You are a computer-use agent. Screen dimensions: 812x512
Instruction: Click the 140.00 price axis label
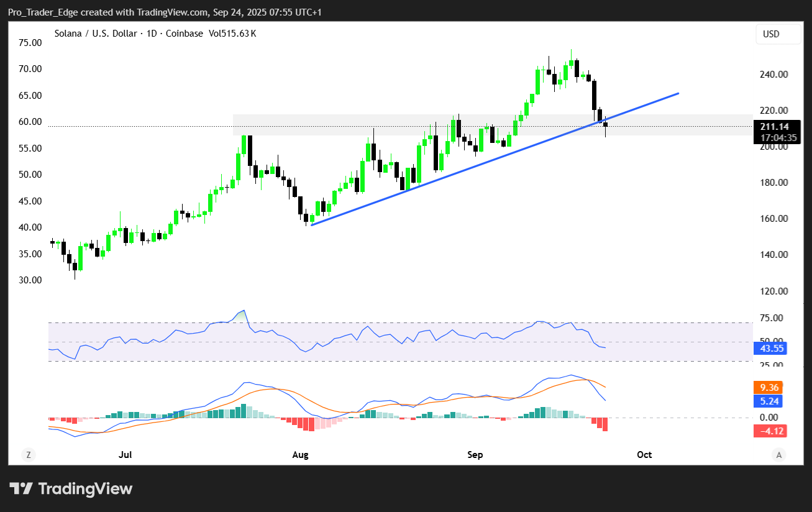[775, 255]
